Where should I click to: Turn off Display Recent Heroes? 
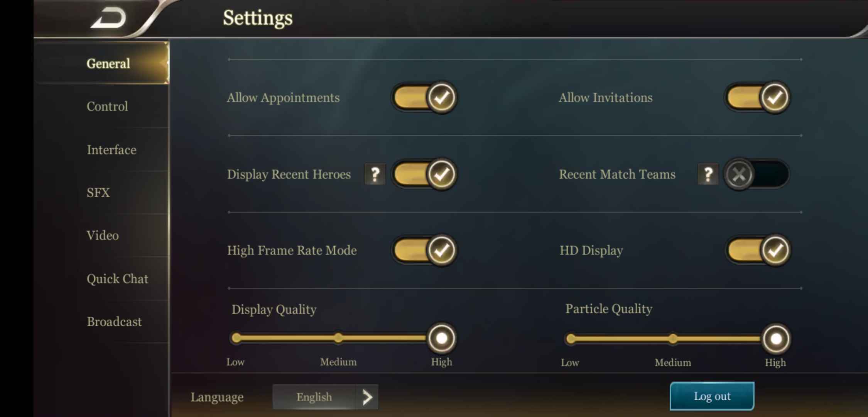[x=424, y=174]
